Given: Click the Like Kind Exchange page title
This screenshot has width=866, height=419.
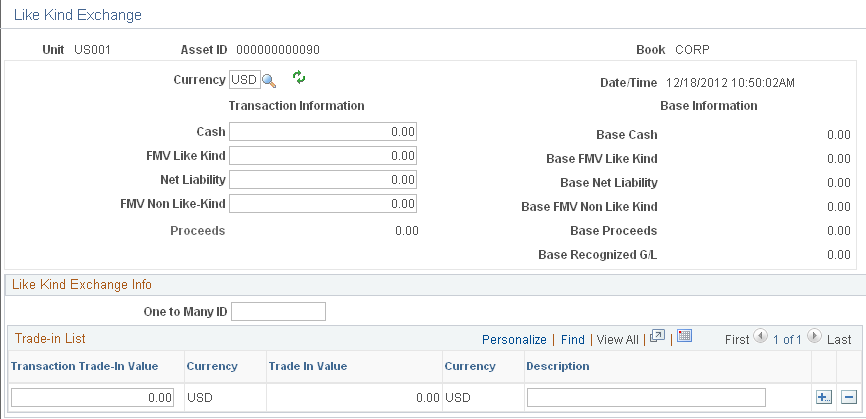Looking at the screenshot, I should [78, 15].
